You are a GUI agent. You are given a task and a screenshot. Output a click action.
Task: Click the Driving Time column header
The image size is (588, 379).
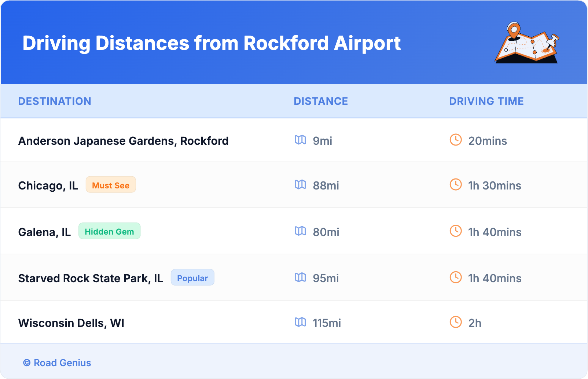click(486, 101)
